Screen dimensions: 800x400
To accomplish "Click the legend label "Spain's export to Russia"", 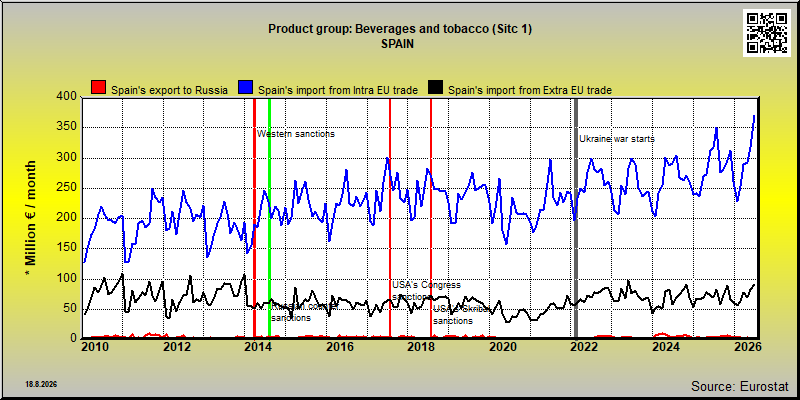I will click(169, 90).
